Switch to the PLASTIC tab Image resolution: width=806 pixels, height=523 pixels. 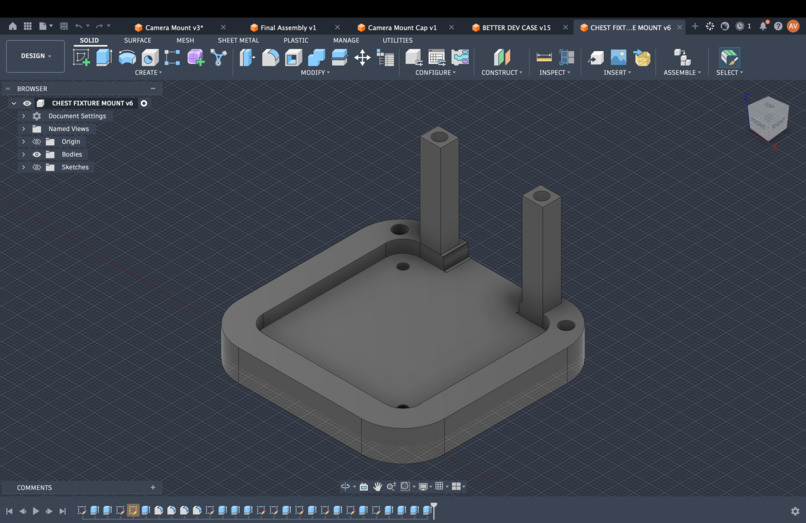tap(296, 40)
